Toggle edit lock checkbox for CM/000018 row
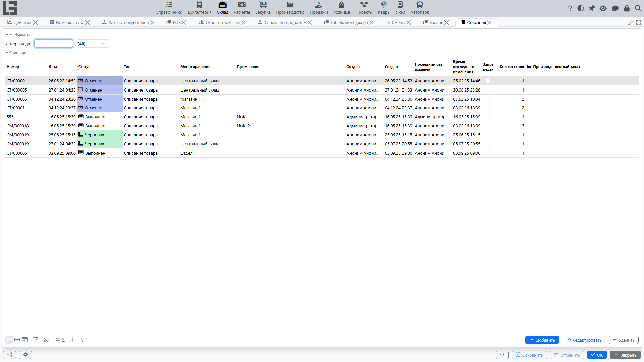This screenshot has width=644, height=362. 488,126
